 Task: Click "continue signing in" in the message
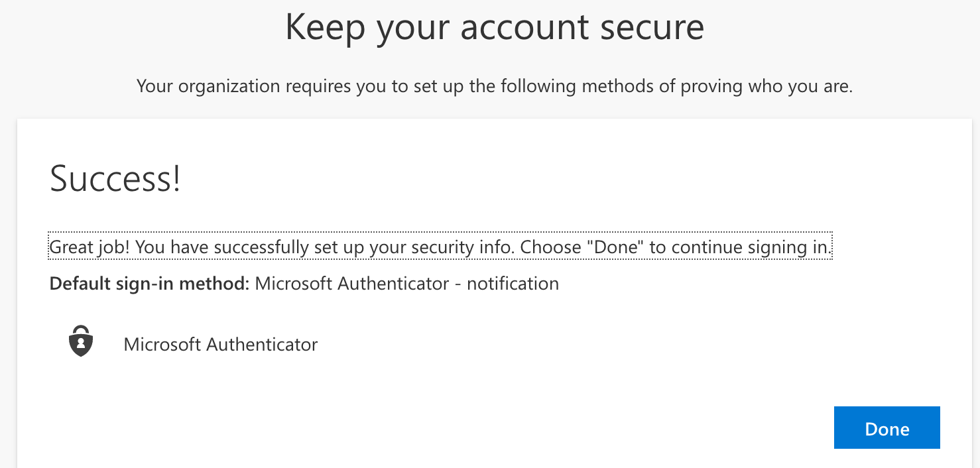tap(750, 247)
